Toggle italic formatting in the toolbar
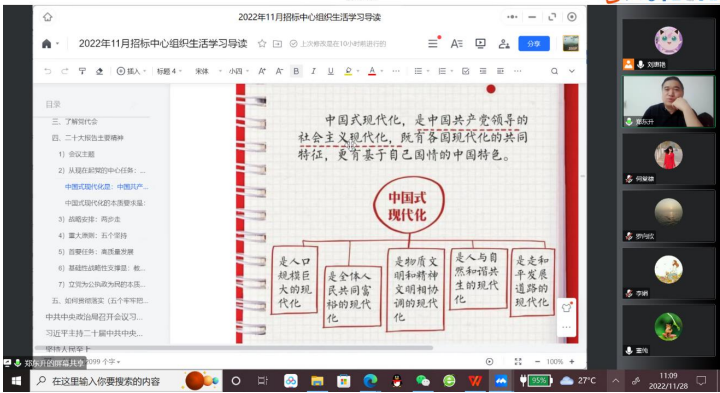720x393 pixels. tap(313, 71)
